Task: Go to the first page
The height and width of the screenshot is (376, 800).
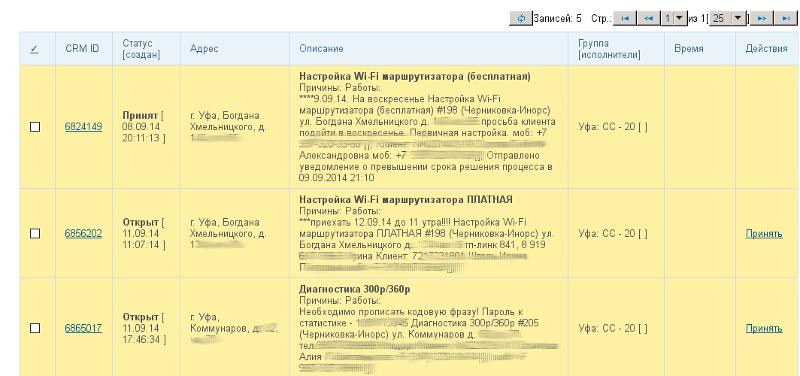Action: 625,18
